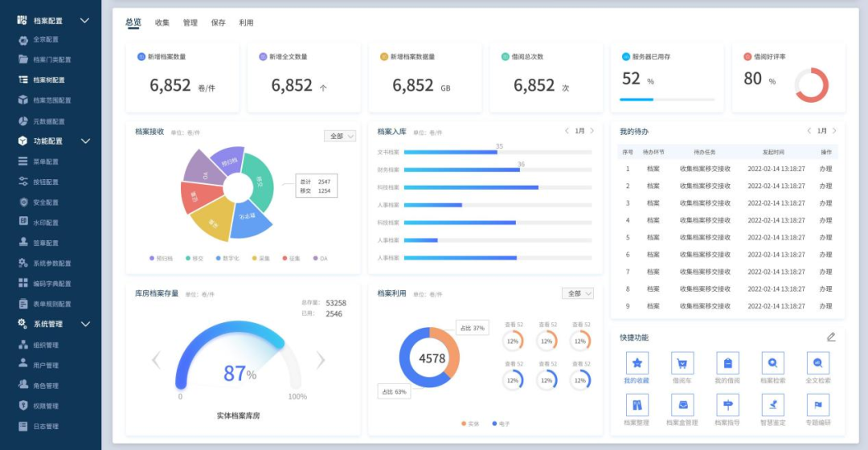Click the 服务器已用存 progress bar
The height and width of the screenshot is (450, 868).
[666, 100]
